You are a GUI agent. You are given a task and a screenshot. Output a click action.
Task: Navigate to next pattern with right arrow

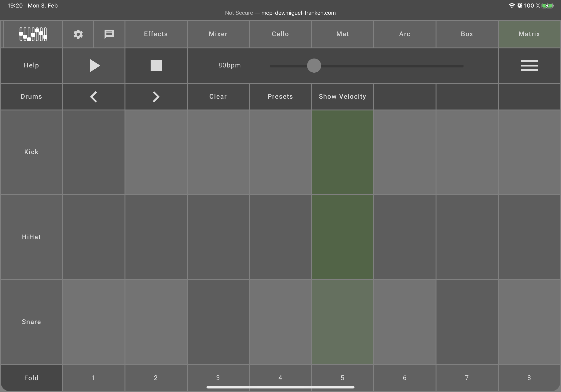tap(156, 96)
